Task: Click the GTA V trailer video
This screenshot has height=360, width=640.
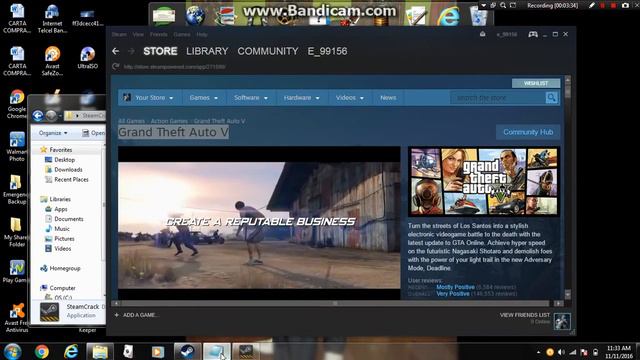Action: coord(259,223)
